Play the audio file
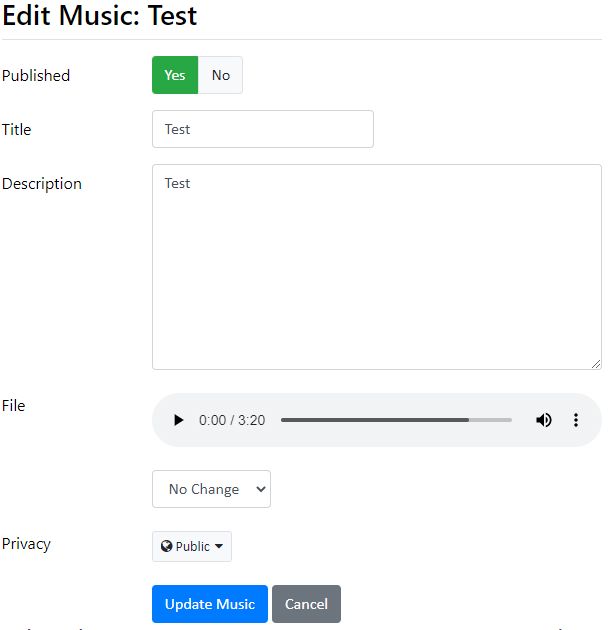This screenshot has height=630, width=612. click(178, 420)
